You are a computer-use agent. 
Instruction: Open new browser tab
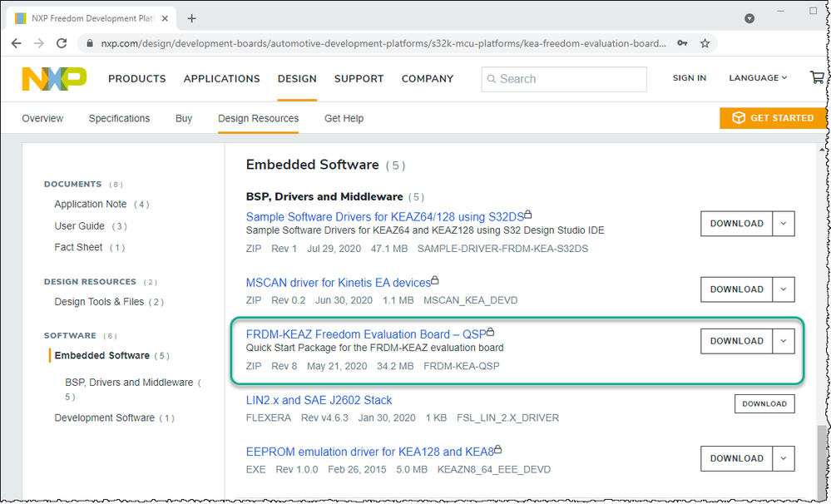(x=192, y=17)
